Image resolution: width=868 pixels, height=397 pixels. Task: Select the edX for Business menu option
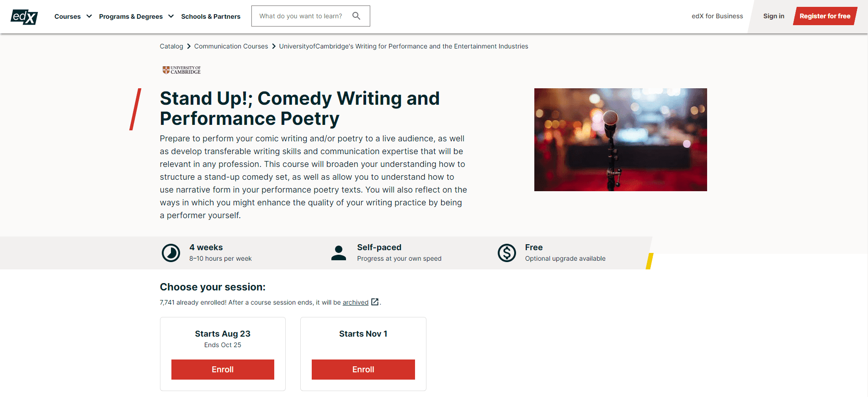(717, 16)
